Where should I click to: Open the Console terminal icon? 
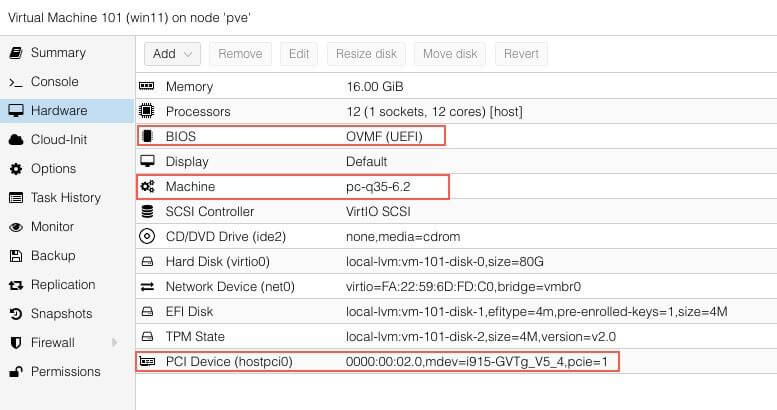pos(15,82)
